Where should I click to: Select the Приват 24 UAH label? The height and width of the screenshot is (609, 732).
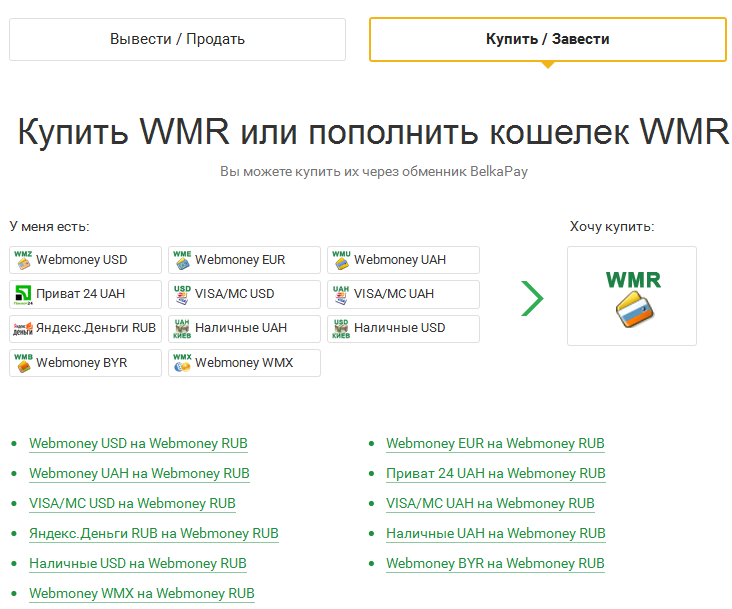[x=81, y=294]
